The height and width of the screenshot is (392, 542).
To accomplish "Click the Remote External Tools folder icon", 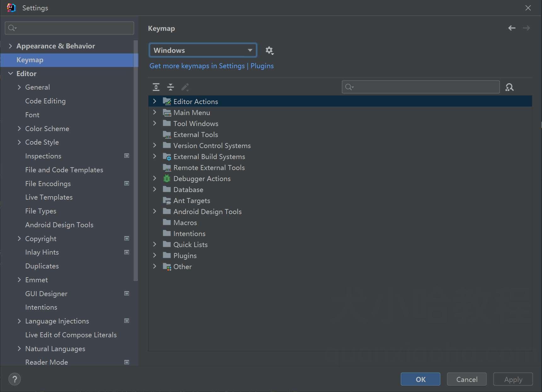I will (x=167, y=167).
